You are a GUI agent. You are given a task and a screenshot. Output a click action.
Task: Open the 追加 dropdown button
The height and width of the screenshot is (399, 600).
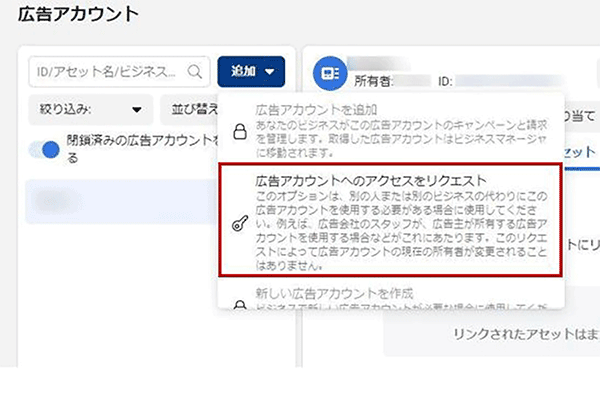[x=251, y=72]
